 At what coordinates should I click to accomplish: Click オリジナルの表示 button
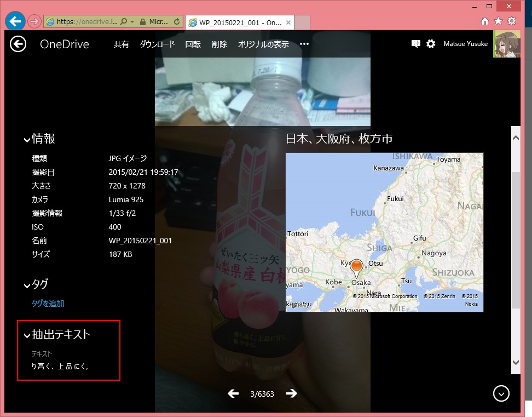pos(263,44)
